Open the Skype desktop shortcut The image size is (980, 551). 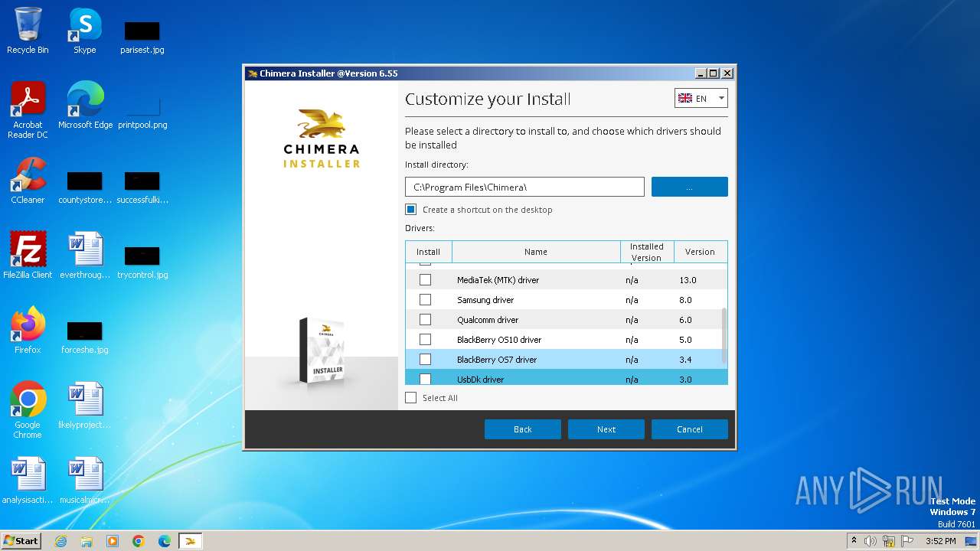pos(84,31)
